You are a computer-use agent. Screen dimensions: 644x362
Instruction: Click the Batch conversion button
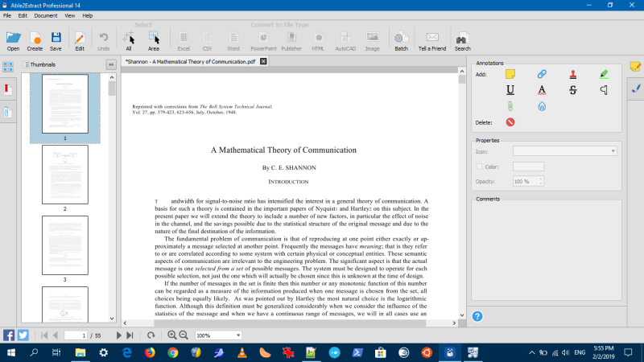(401, 40)
